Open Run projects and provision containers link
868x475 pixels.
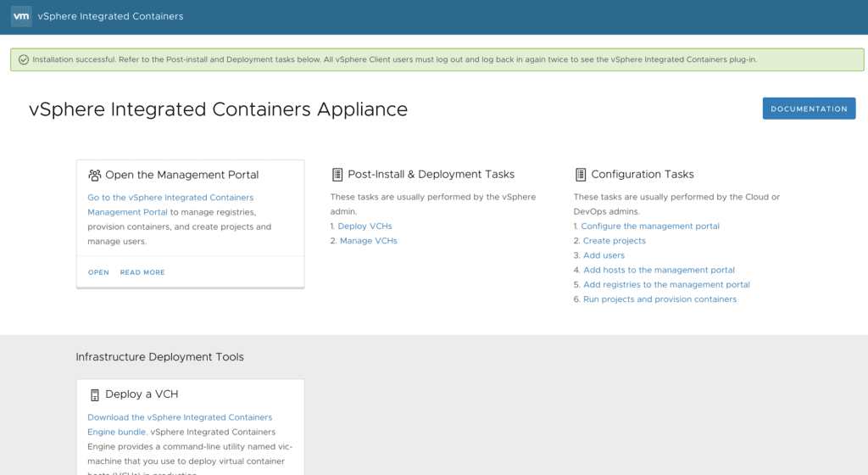click(659, 299)
